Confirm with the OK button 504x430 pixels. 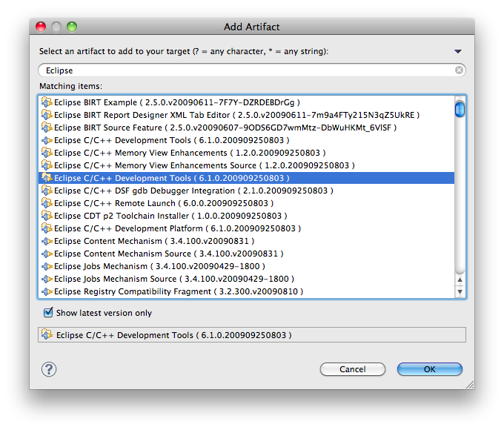tap(430, 369)
